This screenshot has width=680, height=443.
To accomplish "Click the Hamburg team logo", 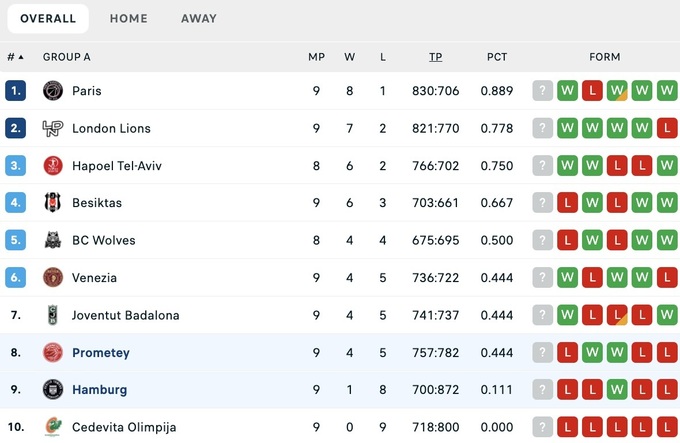I will pyautogui.click(x=53, y=390).
